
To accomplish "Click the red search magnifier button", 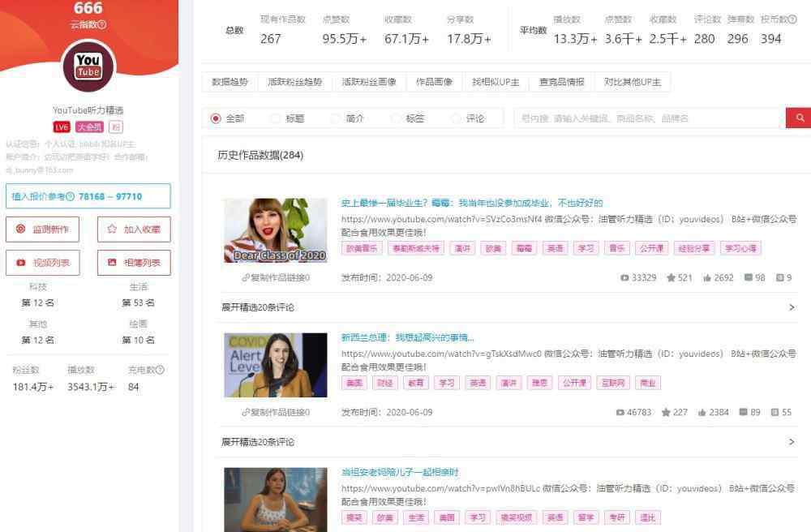I will (799, 118).
